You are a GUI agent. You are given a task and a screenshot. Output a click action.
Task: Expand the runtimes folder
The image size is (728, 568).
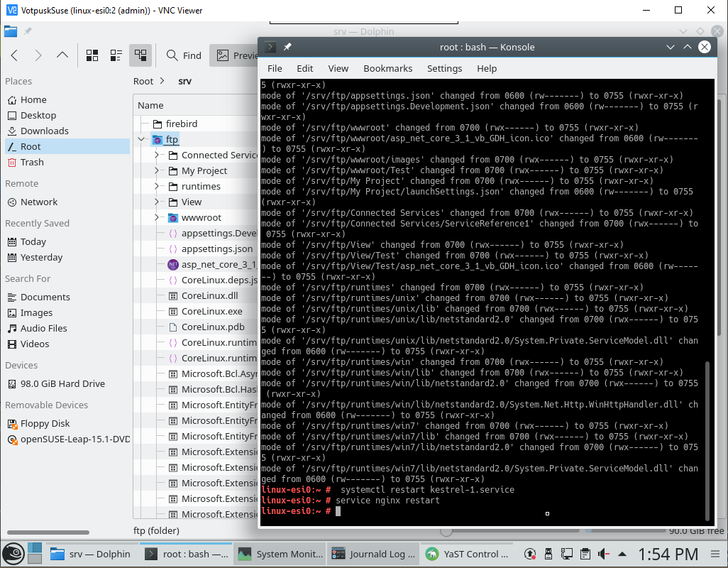tap(157, 186)
